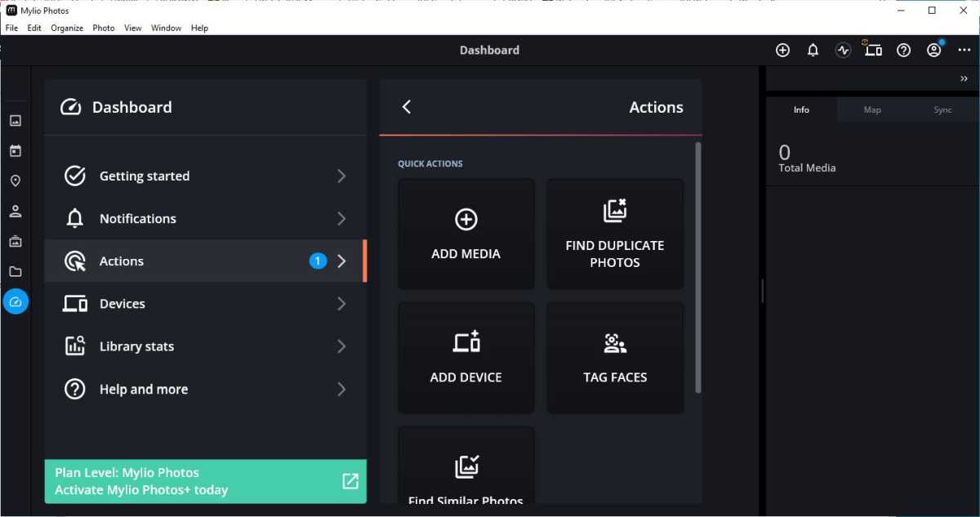Click the ADD DEVICE quick action card
The image size is (980, 517).
click(465, 358)
